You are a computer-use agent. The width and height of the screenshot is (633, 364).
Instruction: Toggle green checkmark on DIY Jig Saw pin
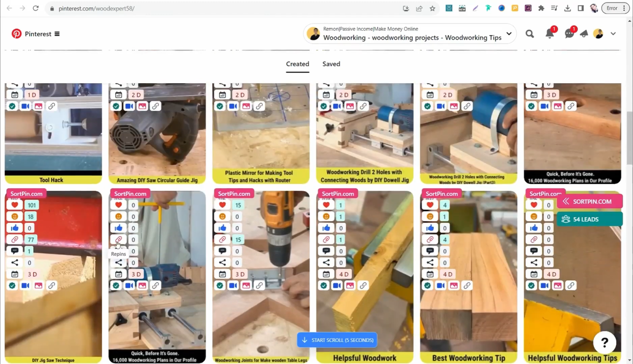click(x=12, y=286)
